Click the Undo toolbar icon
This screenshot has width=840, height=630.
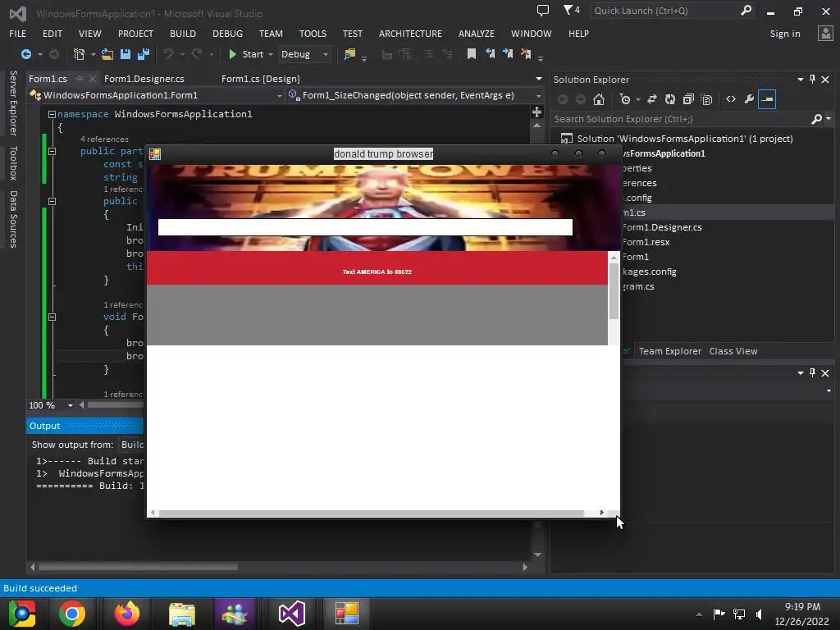(x=168, y=54)
